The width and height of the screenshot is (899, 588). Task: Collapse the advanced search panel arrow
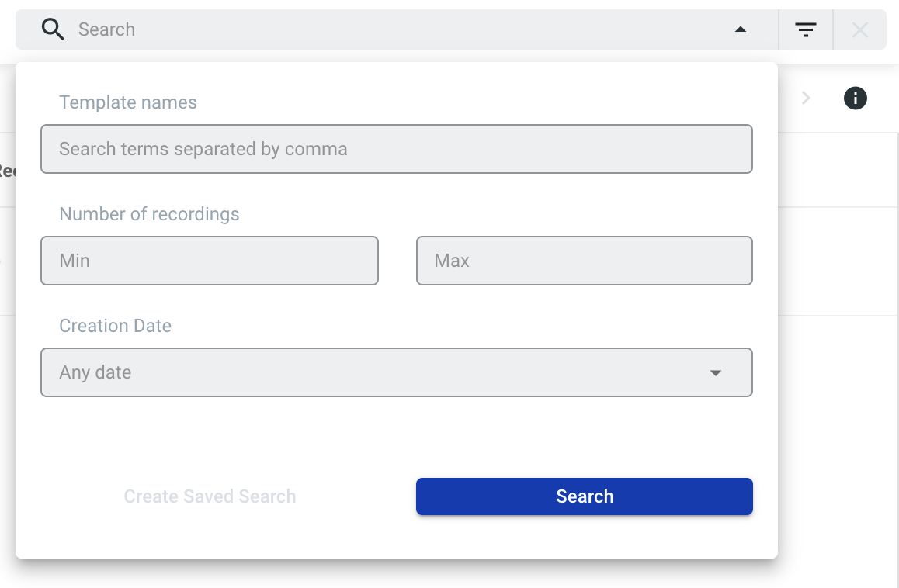741,29
